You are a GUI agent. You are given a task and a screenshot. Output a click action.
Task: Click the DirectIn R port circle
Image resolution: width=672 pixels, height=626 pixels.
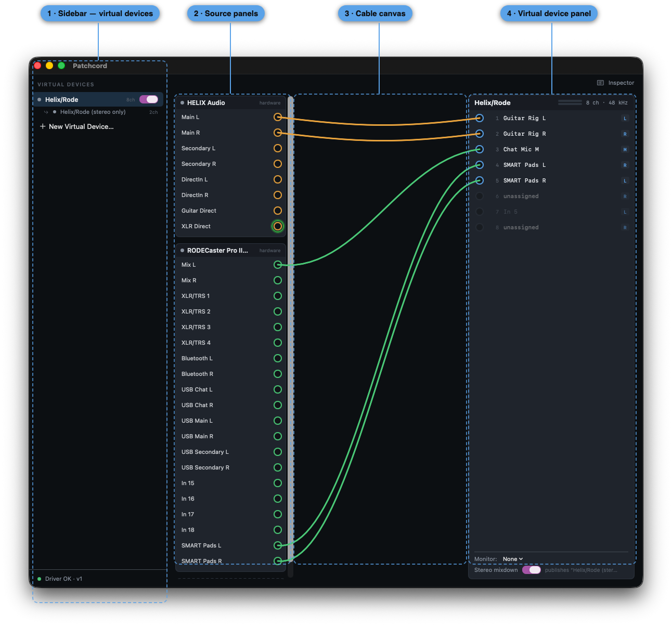278,195
